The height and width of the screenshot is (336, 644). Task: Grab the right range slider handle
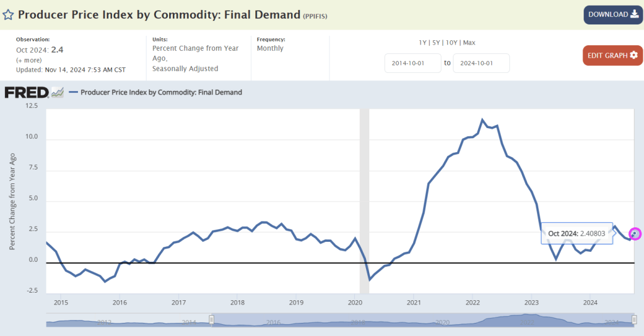point(635,321)
